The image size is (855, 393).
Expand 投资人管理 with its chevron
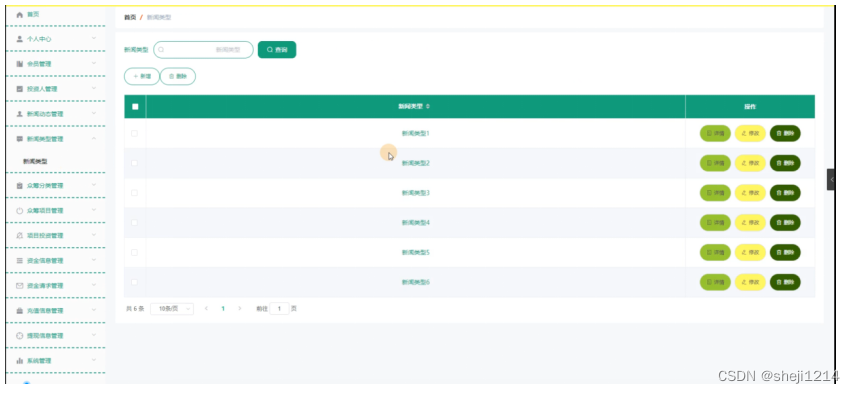(94, 89)
